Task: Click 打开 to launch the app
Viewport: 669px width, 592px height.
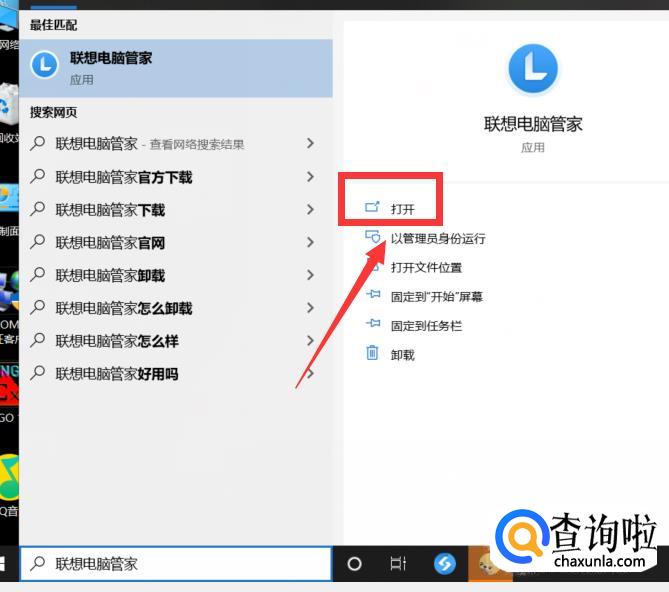Action: (x=402, y=209)
